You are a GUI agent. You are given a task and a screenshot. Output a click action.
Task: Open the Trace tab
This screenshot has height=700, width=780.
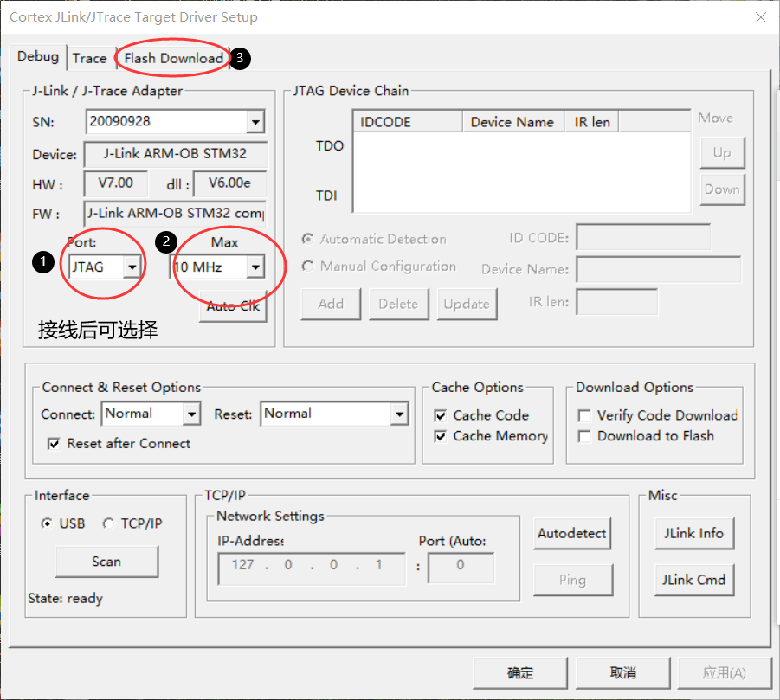point(89,59)
